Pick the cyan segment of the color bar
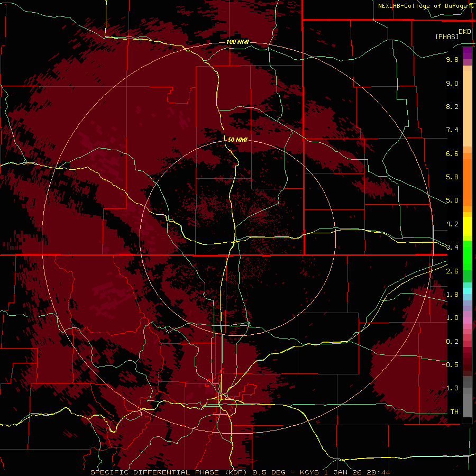The width and height of the screenshot is (476, 476). (467, 291)
